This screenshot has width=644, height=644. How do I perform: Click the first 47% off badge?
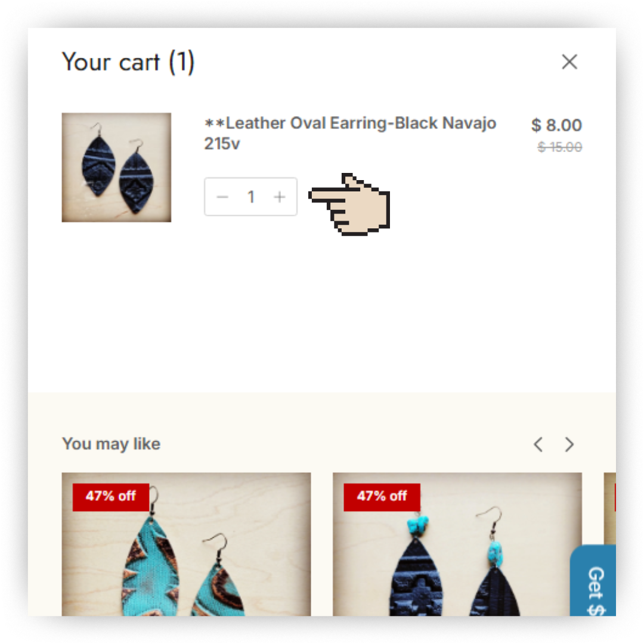click(x=111, y=497)
